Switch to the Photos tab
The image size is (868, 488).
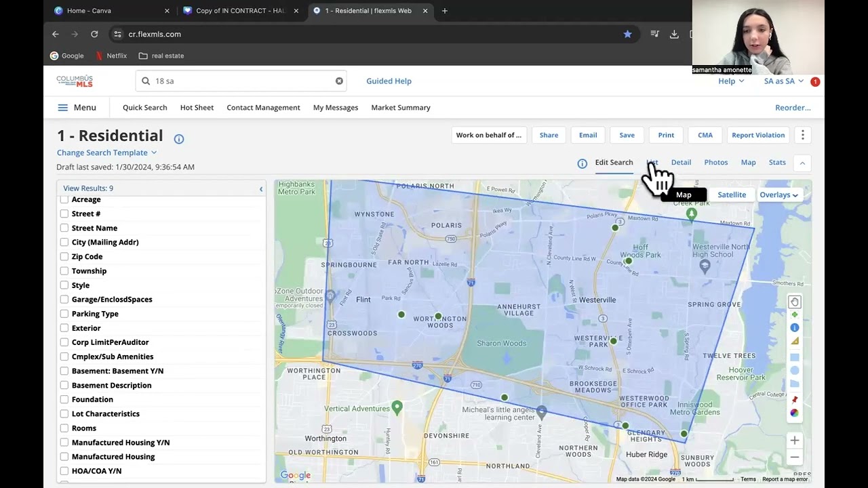[x=715, y=163]
